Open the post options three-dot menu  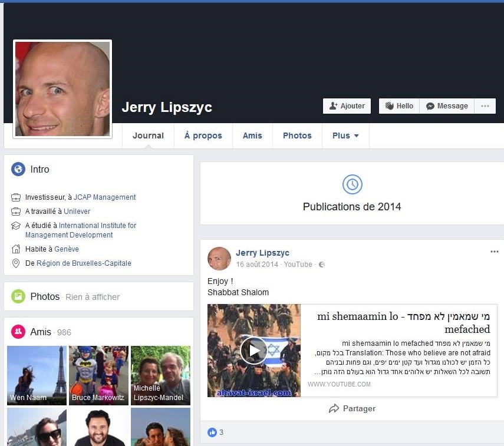click(494, 252)
